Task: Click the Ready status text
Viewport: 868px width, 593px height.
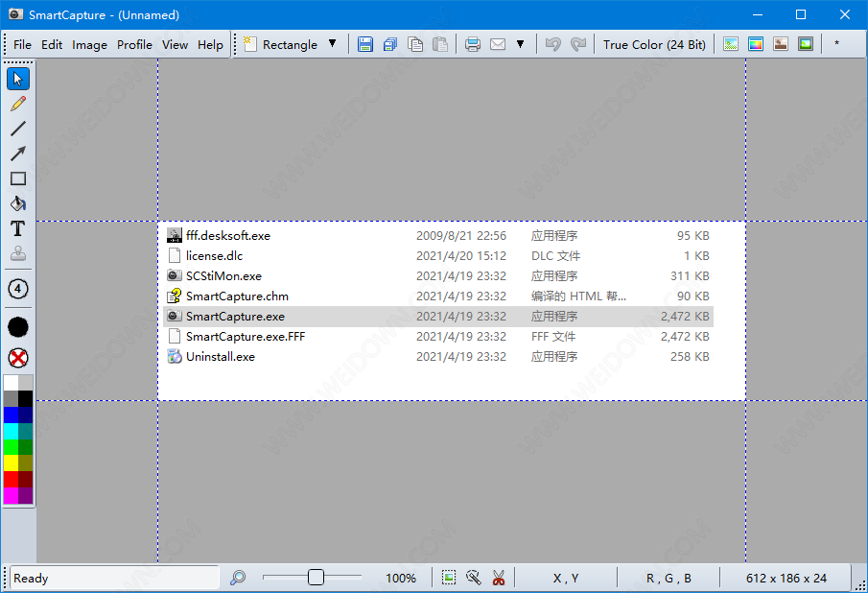Action: pyautogui.click(x=31, y=578)
